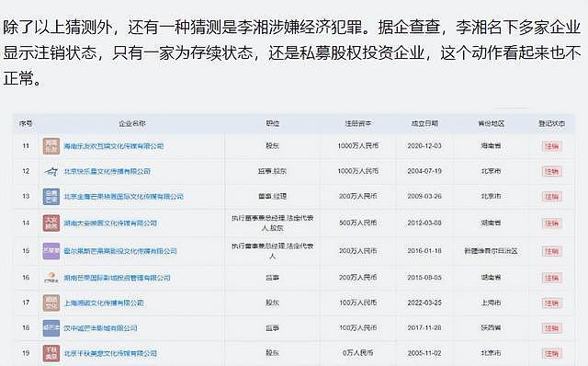Click the star logo in row 12
The image size is (588, 366).
[51, 172]
